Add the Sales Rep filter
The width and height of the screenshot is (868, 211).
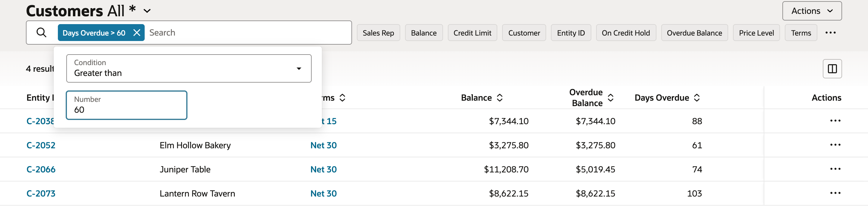tap(378, 33)
